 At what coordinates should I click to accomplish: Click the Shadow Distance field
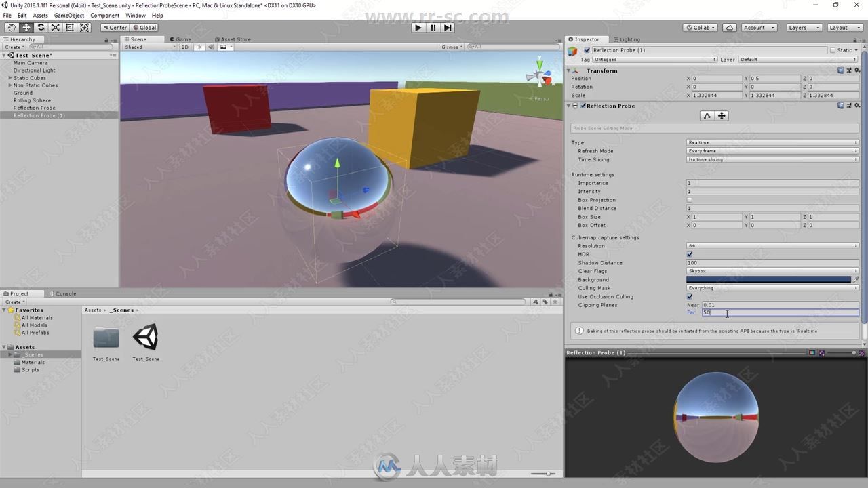[x=772, y=262]
